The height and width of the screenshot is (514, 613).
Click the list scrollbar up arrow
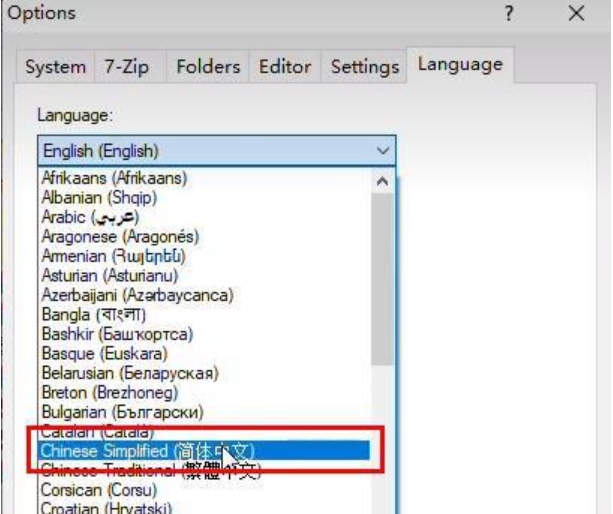(x=381, y=181)
